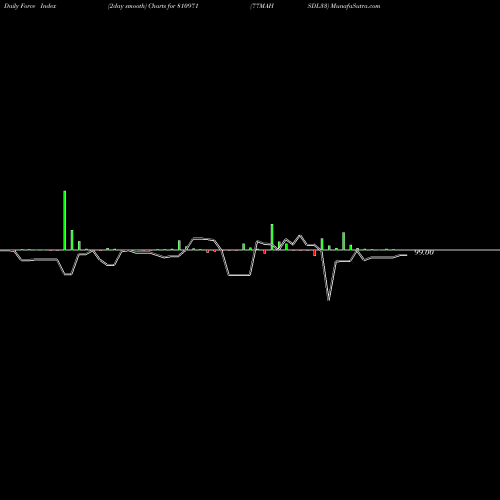Click the tallest green force index bar
Image resolution: width=500 pixels, height=500 pixels.
coord(65,220)
